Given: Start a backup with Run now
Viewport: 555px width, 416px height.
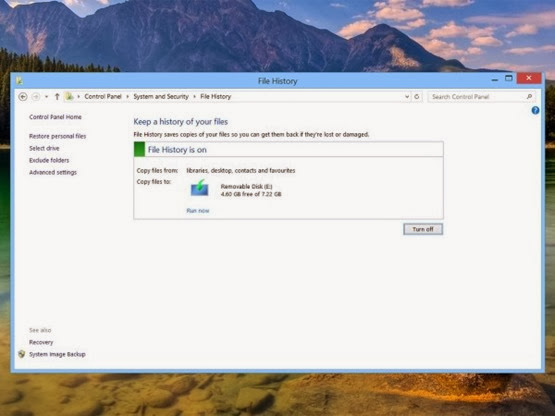Looking at the screenshot, I should [198, 211].
